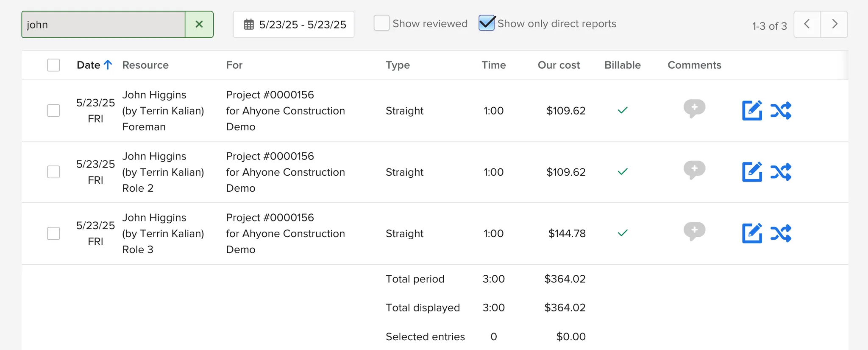This screenshot has height=350, width=868.
Task: Select the Foreman entry checkbox
Action: 53,111
